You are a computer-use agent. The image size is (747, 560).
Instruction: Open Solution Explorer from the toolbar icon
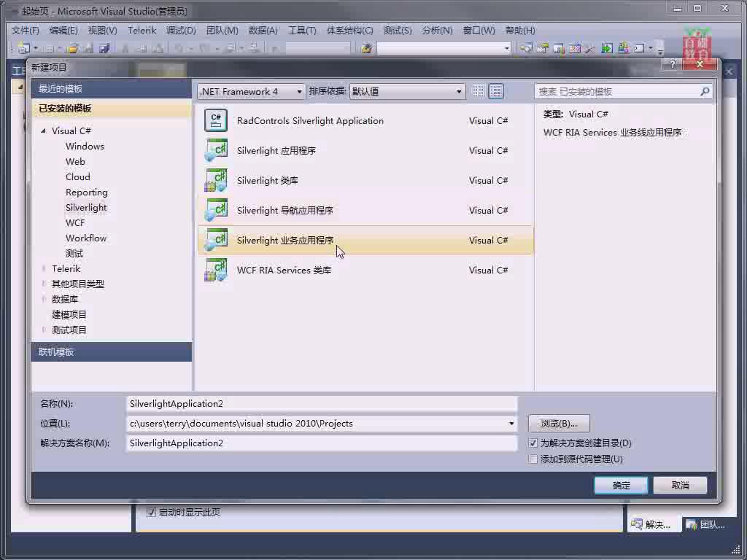(x=525, y=48)
